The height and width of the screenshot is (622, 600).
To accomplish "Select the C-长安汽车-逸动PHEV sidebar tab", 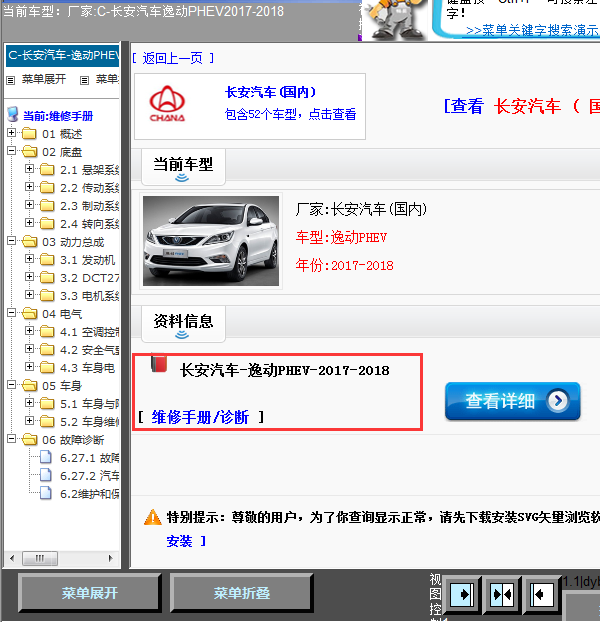I will (x=62, y=55).
